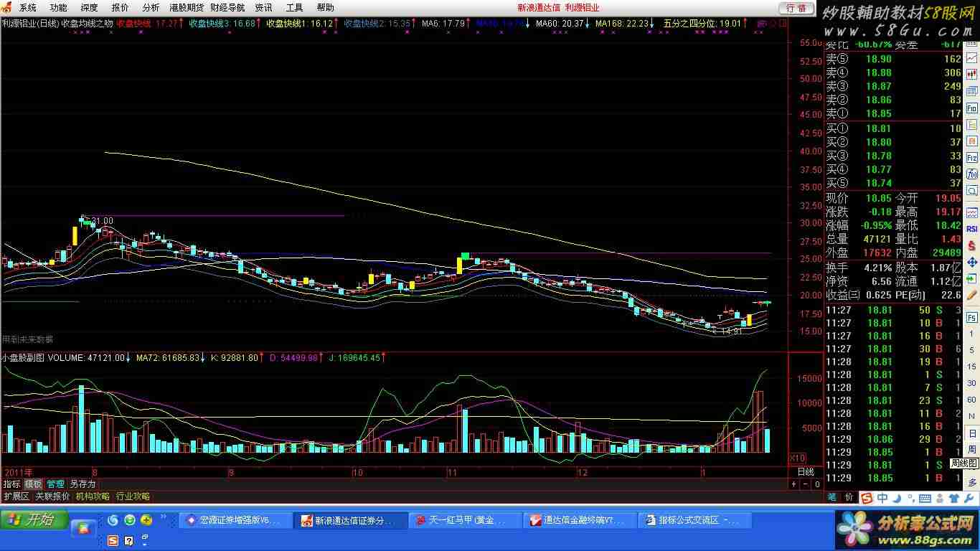This screenshot has height=551, width=980.
Task: Select the 1-minute period button
Action: point(972,334)
